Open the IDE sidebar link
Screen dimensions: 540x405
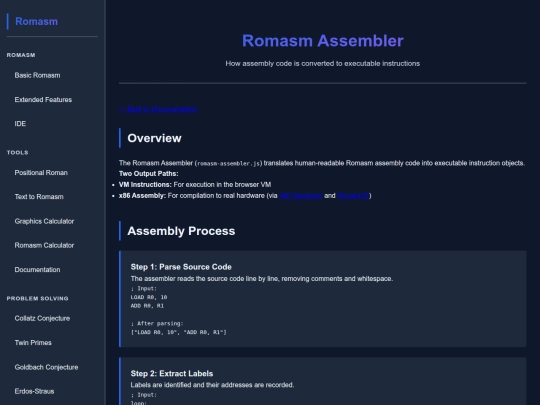click(x=20, y=124)
